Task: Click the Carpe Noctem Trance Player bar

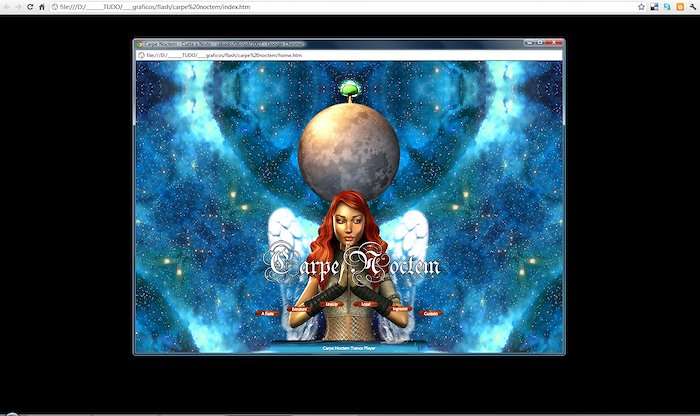Action: pos(349,348)
